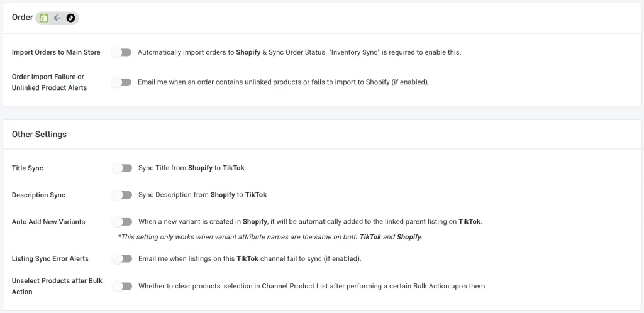Viewport: 644px width, 313px height.
Task: Click the Order section heading
Action: coord(22,18)
